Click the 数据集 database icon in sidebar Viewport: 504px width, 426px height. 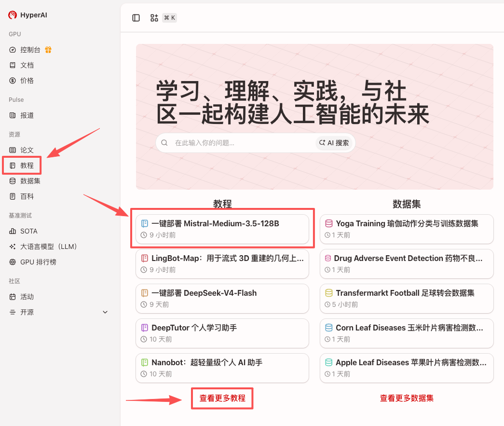[x=13, y=181]
